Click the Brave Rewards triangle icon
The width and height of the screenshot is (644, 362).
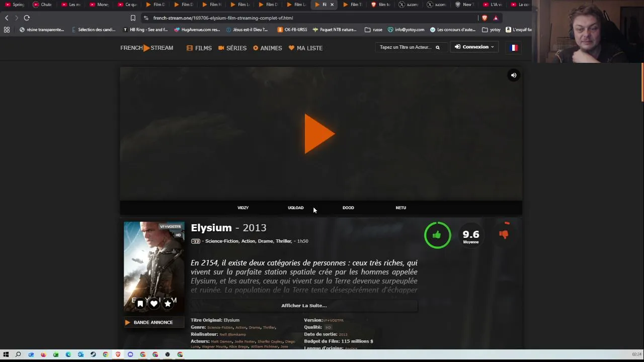click(496, 18)
